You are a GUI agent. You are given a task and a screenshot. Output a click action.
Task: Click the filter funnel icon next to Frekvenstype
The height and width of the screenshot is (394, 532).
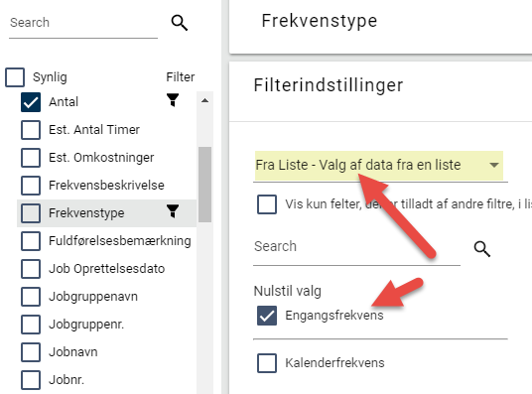[173, 211]
